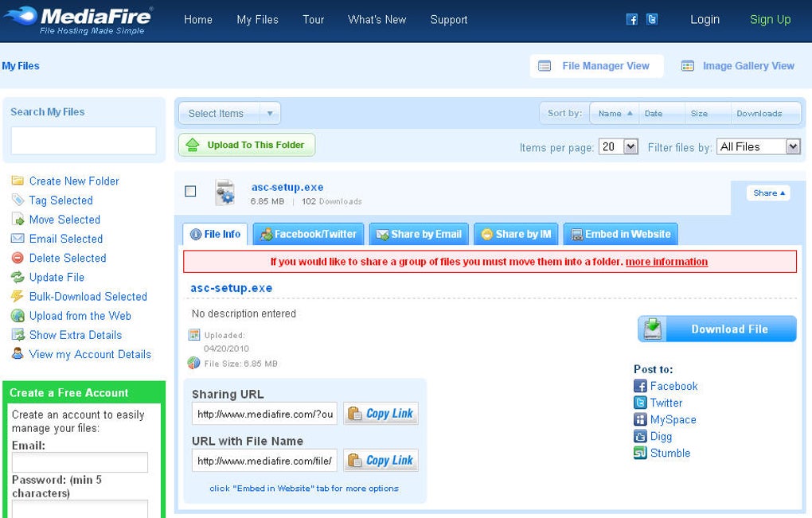The height and width of the screenshot is (518, 812).
Task: Collapse the Share expander
Action: (768, 193)
